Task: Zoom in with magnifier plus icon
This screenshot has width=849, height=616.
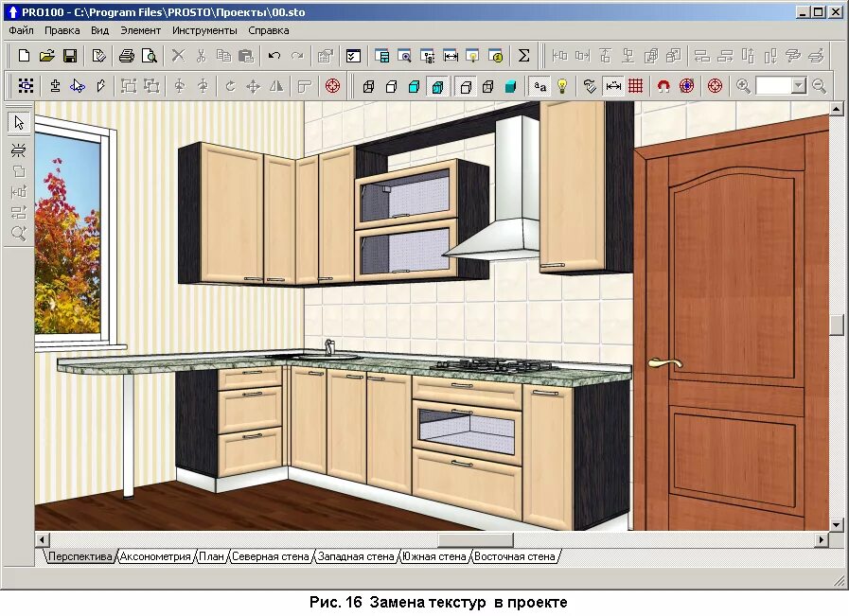Action: [743, 85]
